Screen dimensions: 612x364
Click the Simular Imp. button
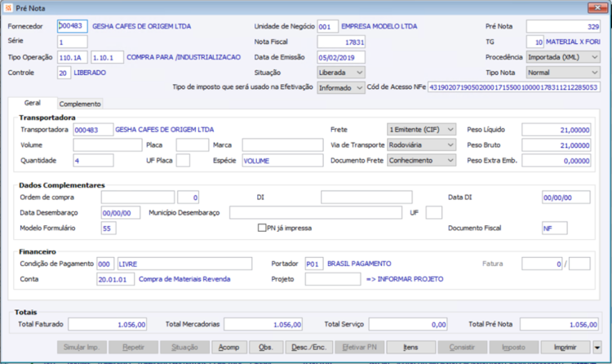point(82,347)
